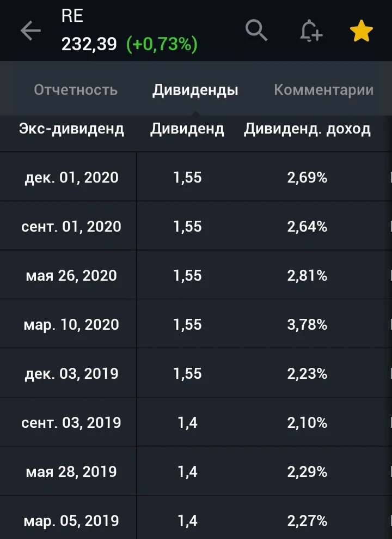Select the дек. 01, 2020 row
392x539 pixels.
pyautogui.click(x=196, y=177)
